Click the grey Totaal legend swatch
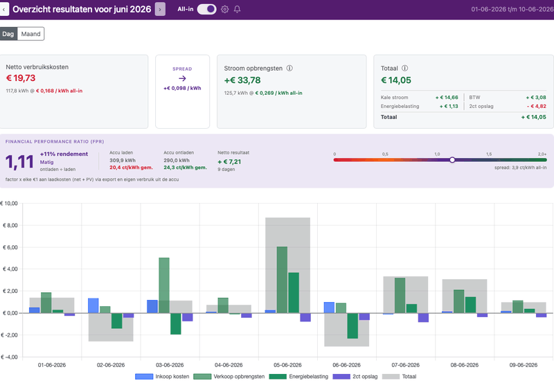554x392 pixels. point(391,377)
